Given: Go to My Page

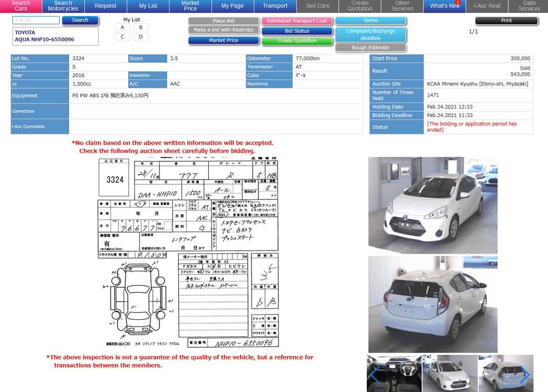Looking at the screenshot, I should [x=233, y=6].
